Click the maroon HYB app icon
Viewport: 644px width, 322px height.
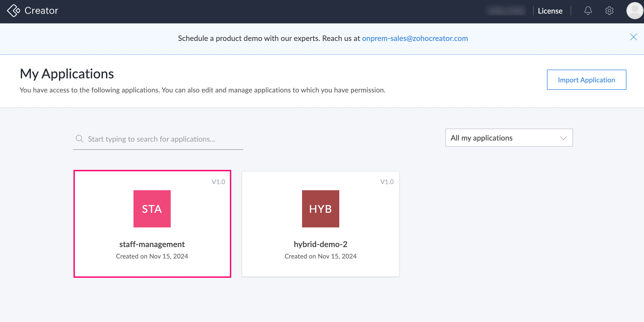click(x=320, y=209)
